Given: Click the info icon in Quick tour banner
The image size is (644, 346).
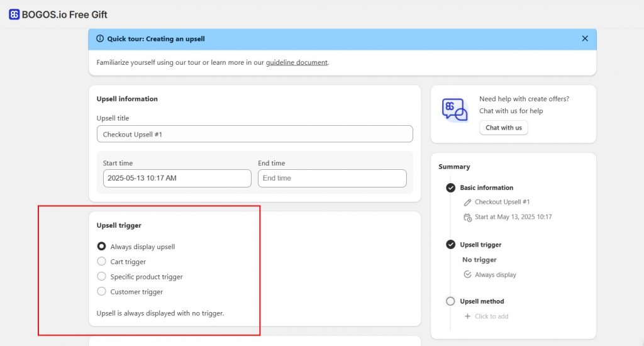Looking at the screenshot, I should point(100,38).
